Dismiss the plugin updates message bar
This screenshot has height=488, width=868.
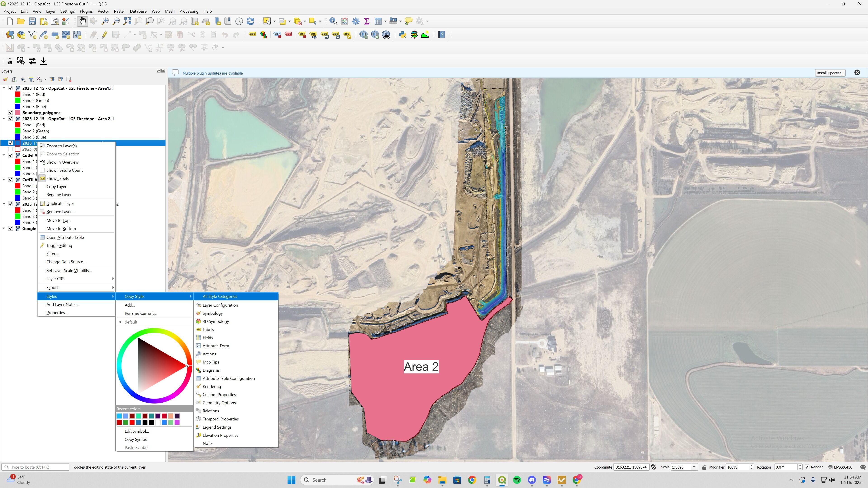(858, 73)
